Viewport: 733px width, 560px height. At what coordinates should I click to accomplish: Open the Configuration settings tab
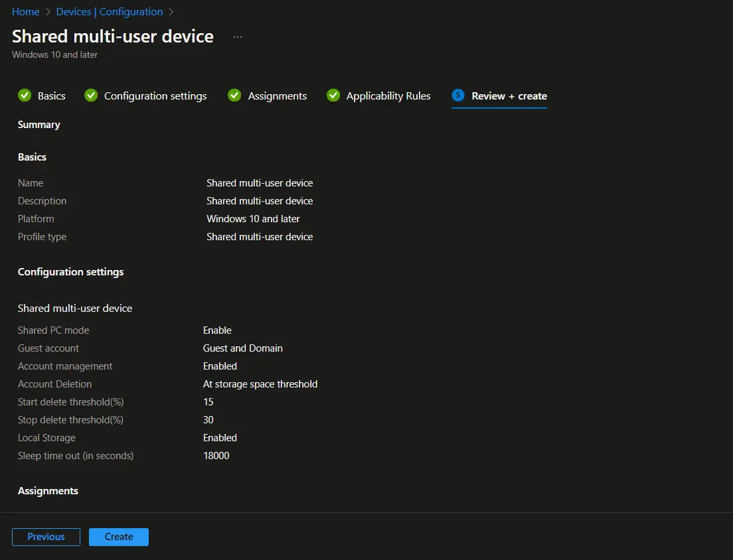coord(154,96)
